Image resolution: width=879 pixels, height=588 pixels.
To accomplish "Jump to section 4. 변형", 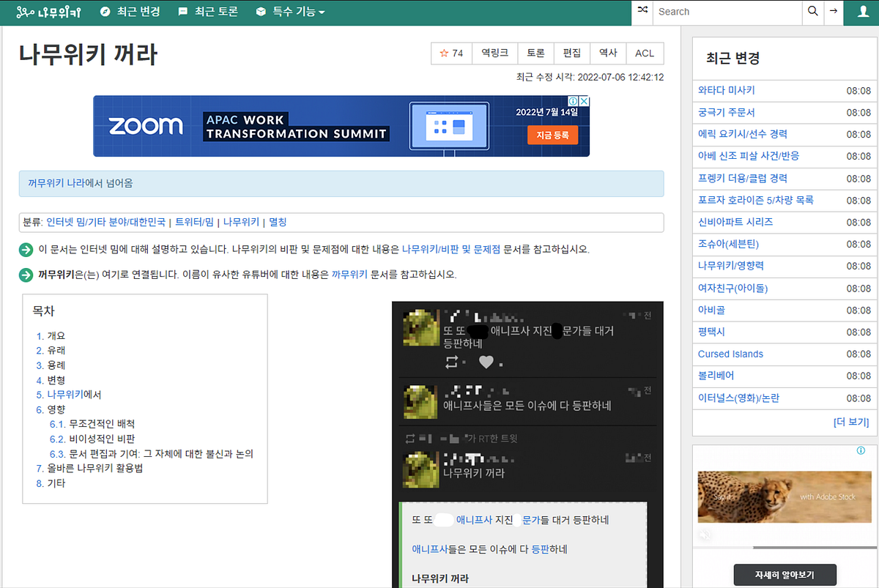I will (x=51, y=380).
